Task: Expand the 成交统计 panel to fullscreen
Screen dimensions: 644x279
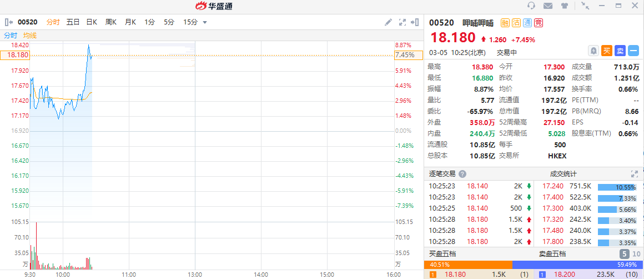Action: (x=635, y=174)
